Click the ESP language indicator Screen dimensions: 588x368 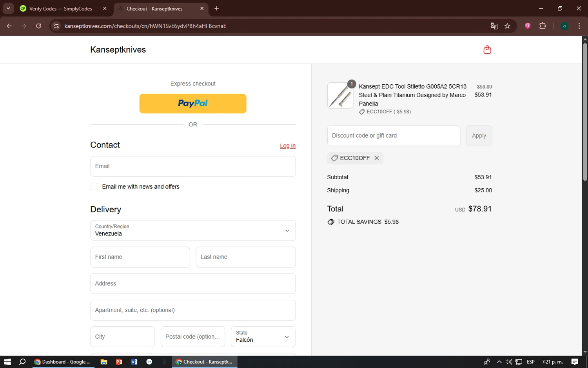531,362
